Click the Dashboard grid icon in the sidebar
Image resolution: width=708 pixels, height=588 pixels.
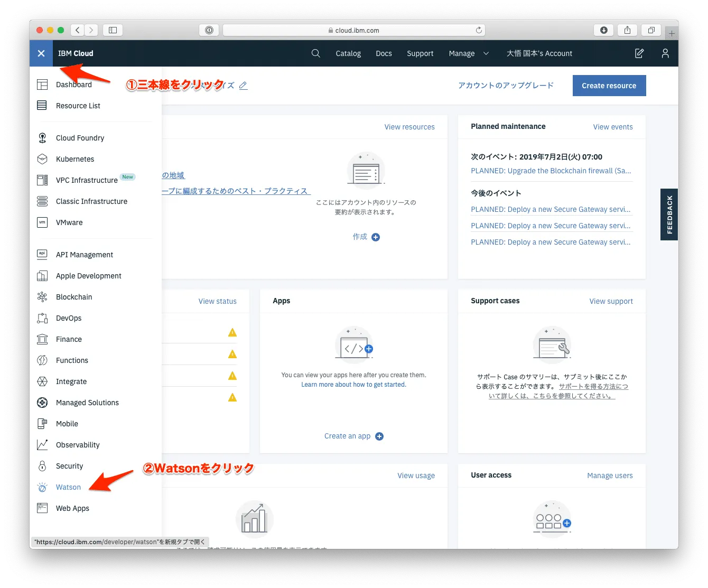tap(42, 85)
